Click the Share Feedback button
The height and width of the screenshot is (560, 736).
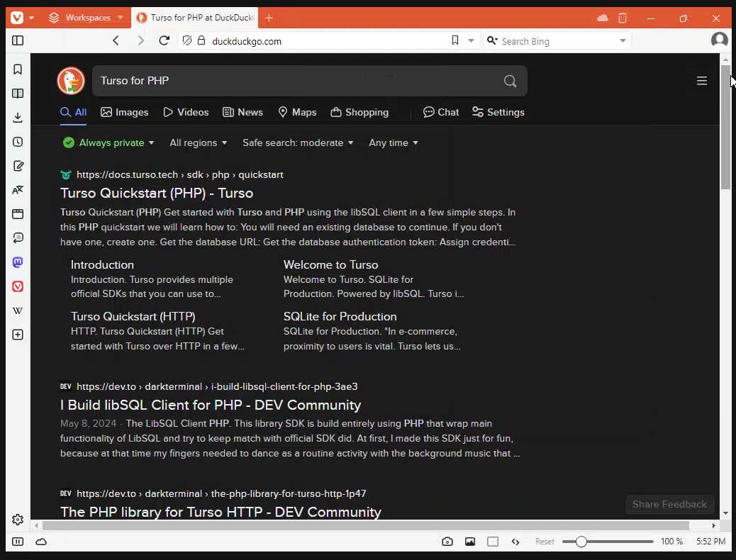point(669,504)
